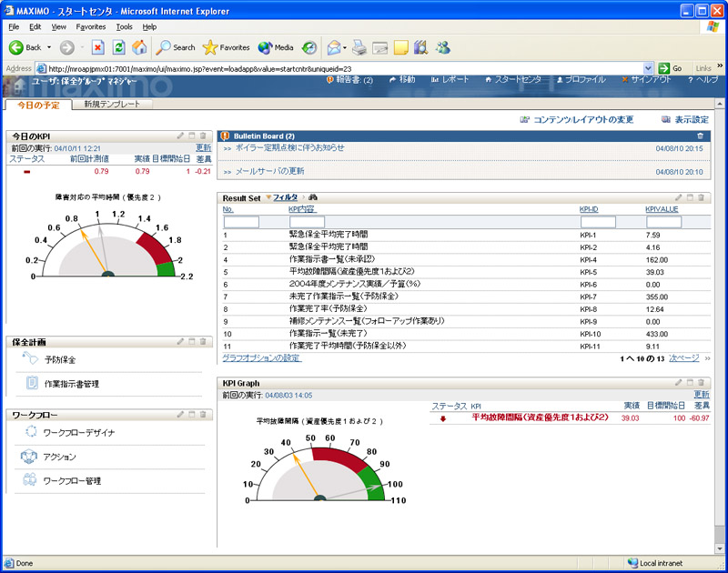Click the サインアウト sign out link
Screen dimensions: 728x573
click(646, 80)
